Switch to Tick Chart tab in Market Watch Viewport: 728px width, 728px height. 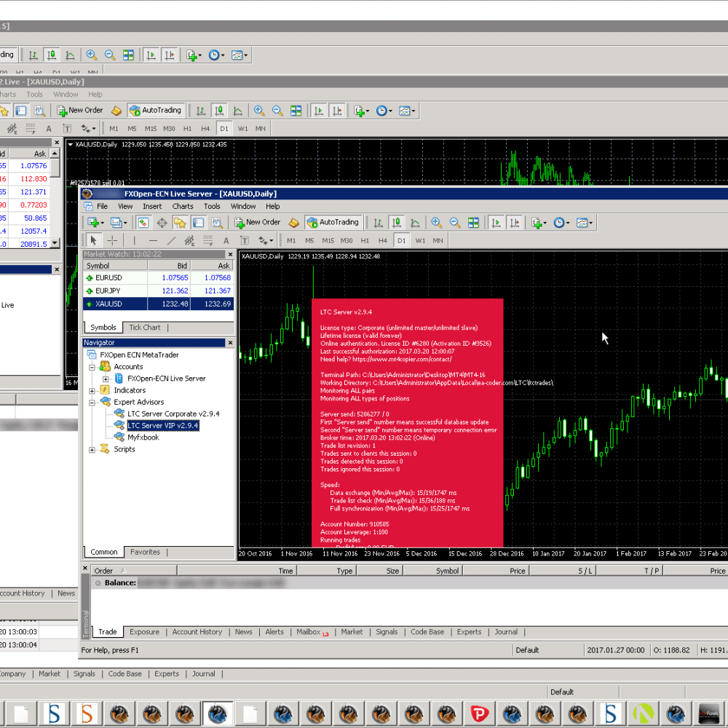[145, 328]
